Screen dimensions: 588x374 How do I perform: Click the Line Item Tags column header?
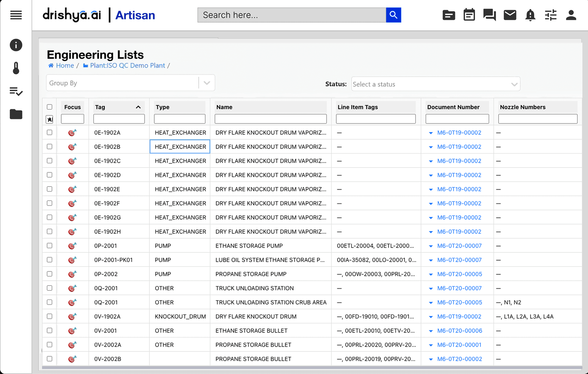coord(375,107)
